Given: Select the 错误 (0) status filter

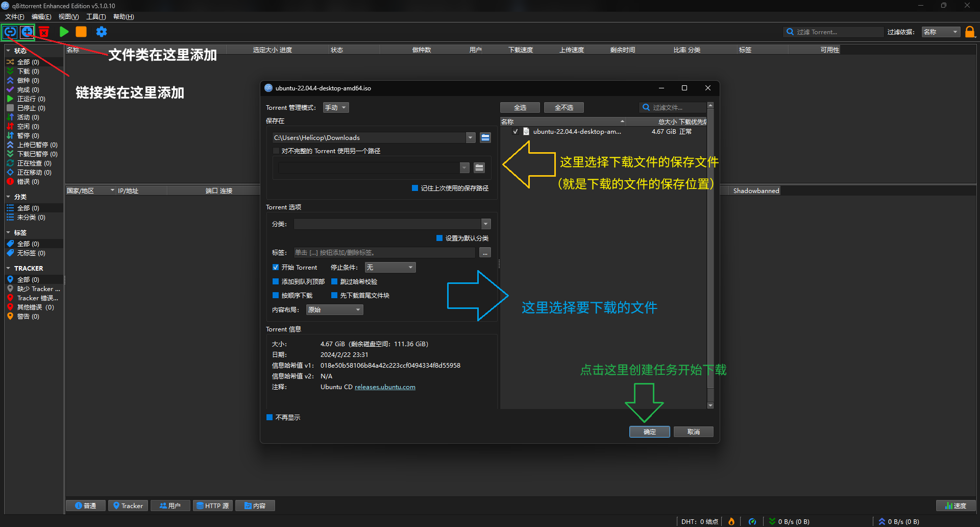Looking at the screenshot, I should coord(34,181).
